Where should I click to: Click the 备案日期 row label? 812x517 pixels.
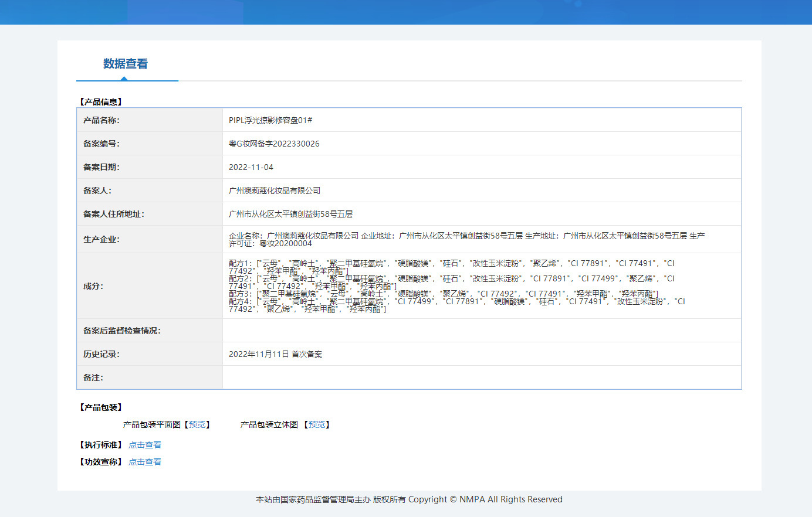(x=101, y=167)
